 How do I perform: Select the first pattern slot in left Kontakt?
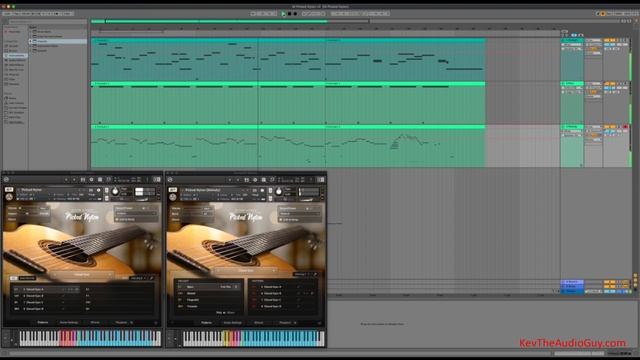coord(47,289)
